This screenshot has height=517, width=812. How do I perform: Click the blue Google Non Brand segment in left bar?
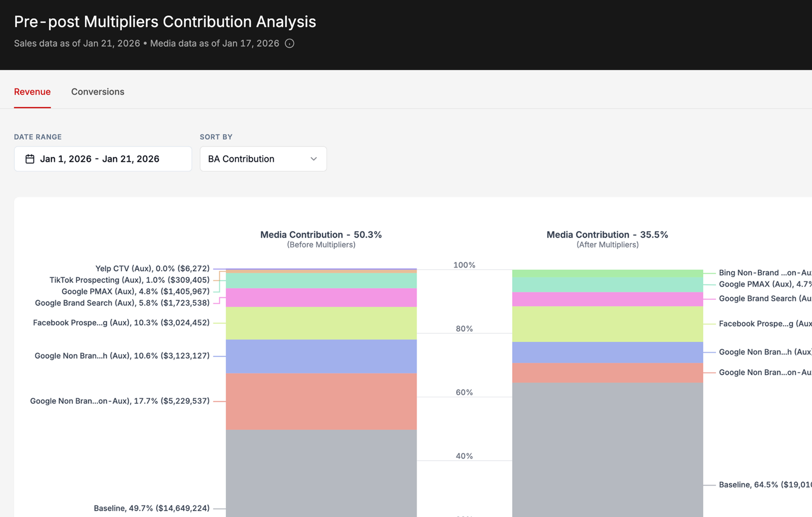(321, 357)
